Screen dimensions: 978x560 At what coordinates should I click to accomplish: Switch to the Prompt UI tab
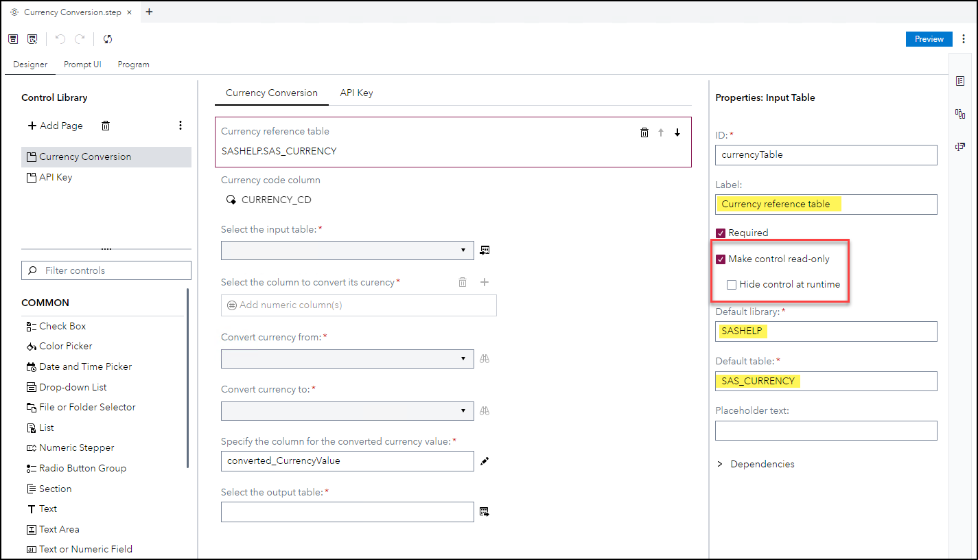[x=82, y=65]
